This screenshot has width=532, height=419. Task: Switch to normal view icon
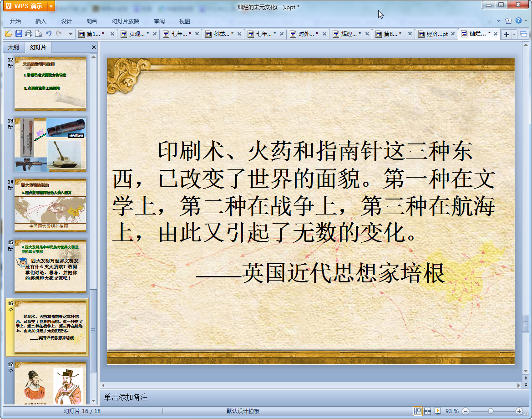coord(418,411)
